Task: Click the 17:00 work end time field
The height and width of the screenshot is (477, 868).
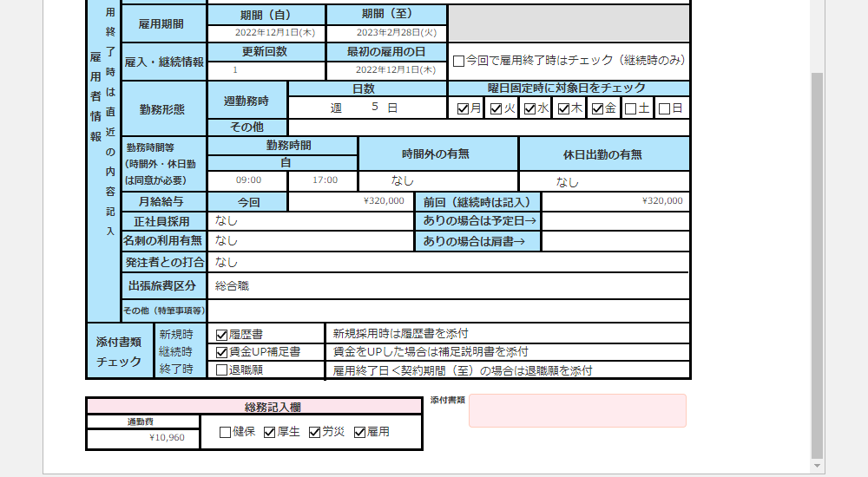Action: pyautogui.click(x=324, y=180)
